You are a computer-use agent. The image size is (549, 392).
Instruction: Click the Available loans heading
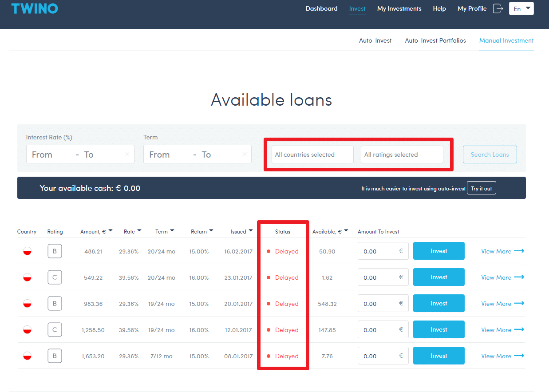pyautogui.click(x=272, y=99)
